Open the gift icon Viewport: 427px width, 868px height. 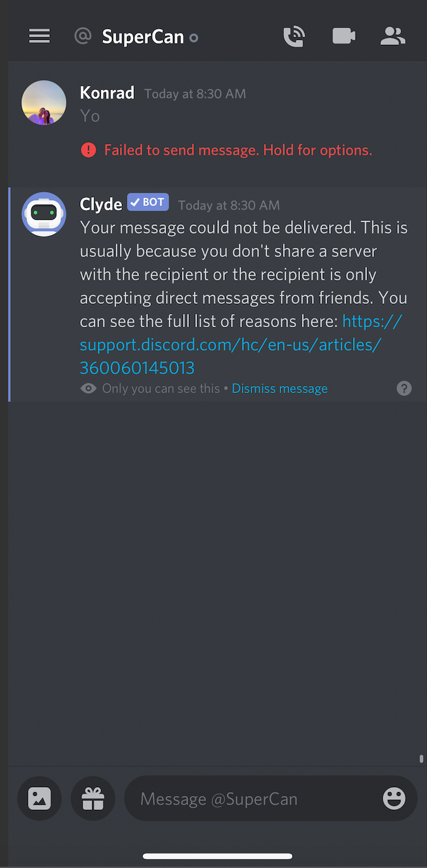(x=93, y=799)
